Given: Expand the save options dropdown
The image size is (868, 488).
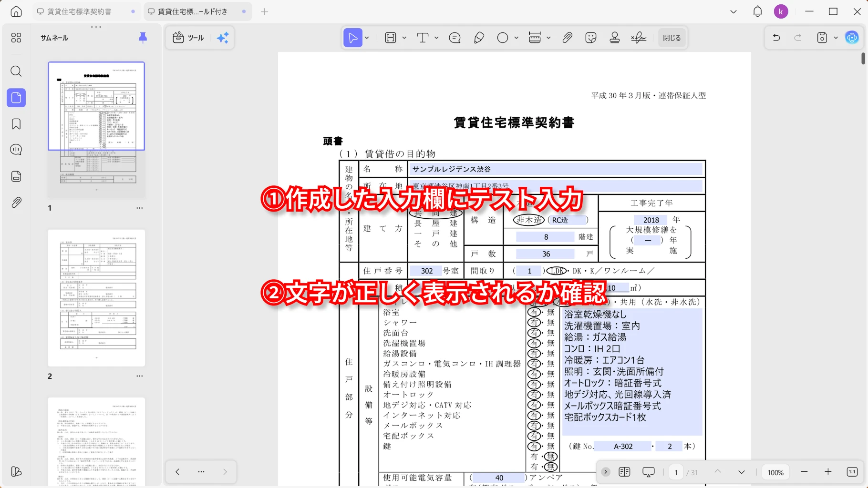Looking at the screenshot, I should point(836,38).
